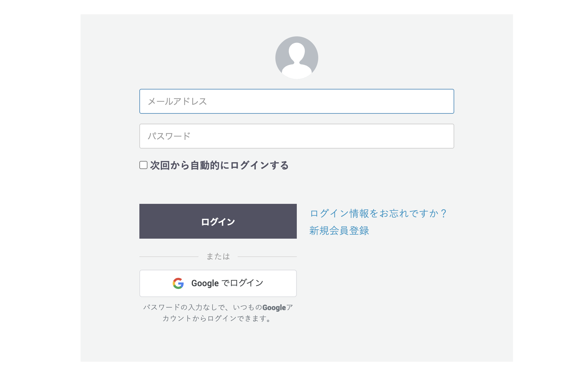Submit with the dark ログイン button
This screenshot has width=588, height=376.
point(218,221)
